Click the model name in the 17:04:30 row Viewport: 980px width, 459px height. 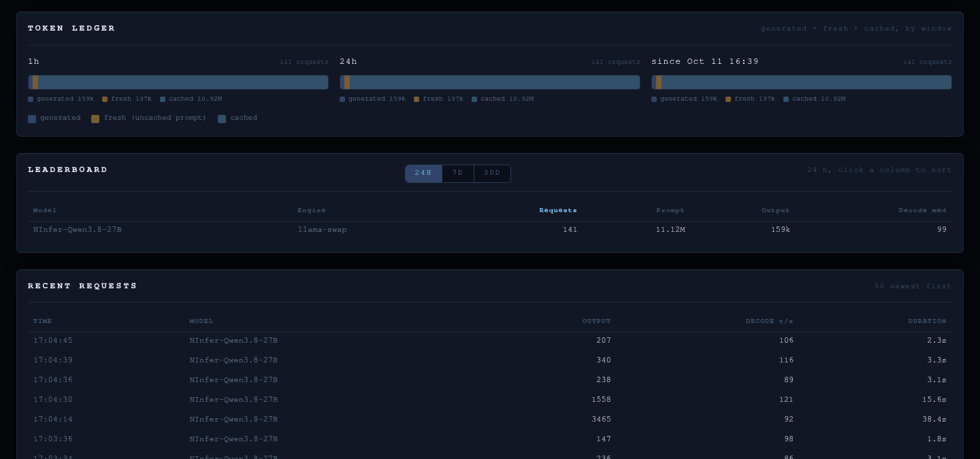(x=233, y=400)
